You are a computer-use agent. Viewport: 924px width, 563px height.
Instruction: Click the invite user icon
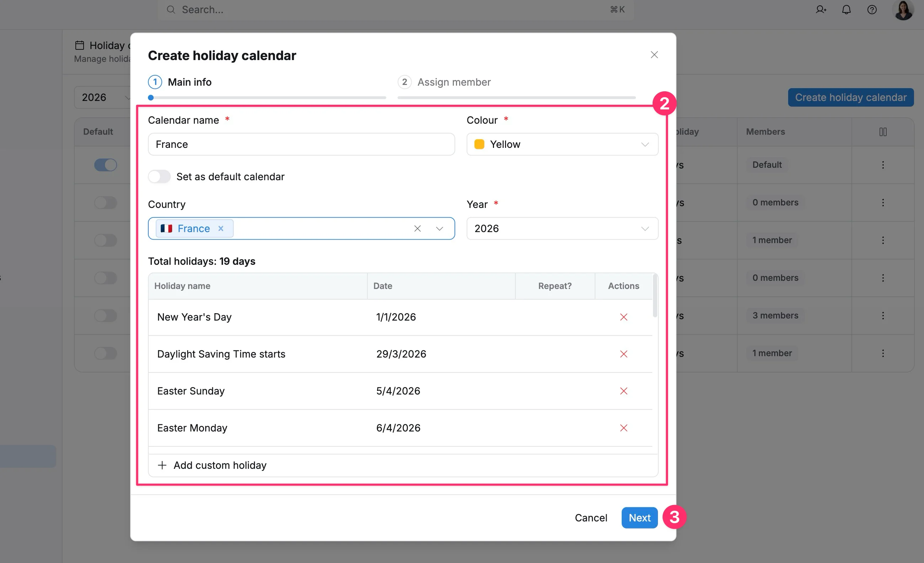pos(821,9)
